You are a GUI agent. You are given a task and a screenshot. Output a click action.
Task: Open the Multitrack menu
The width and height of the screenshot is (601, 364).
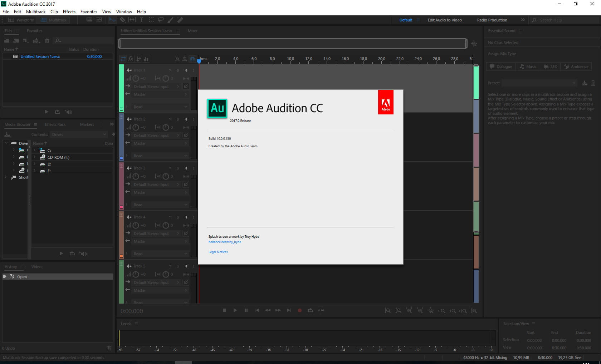pyautogui.click(x=36, y=12)
